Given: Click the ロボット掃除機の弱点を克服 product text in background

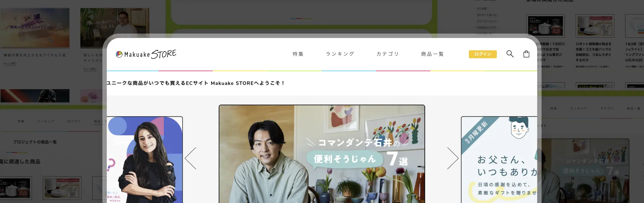Looking at the screenshot, I should tap(593, 52).
